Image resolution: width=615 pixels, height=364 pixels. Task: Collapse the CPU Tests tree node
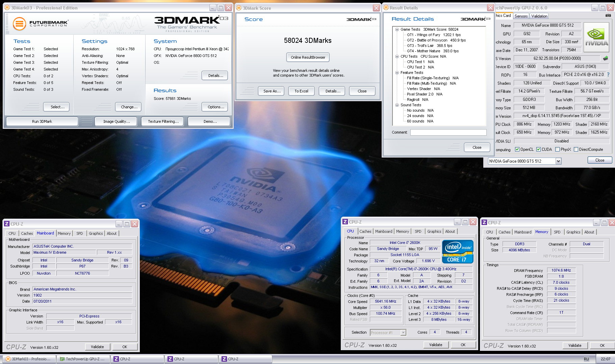click(397, 56)
